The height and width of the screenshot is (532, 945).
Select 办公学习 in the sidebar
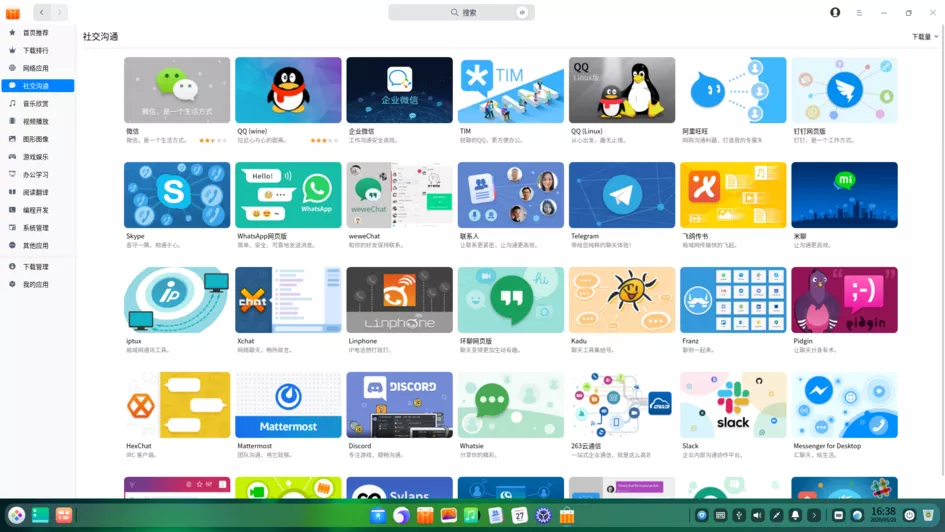pos(35,175)
